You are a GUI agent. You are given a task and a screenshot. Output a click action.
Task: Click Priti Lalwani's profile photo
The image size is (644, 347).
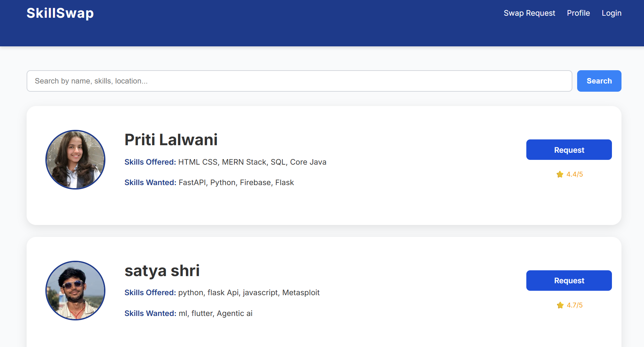(x=75, y=160)
